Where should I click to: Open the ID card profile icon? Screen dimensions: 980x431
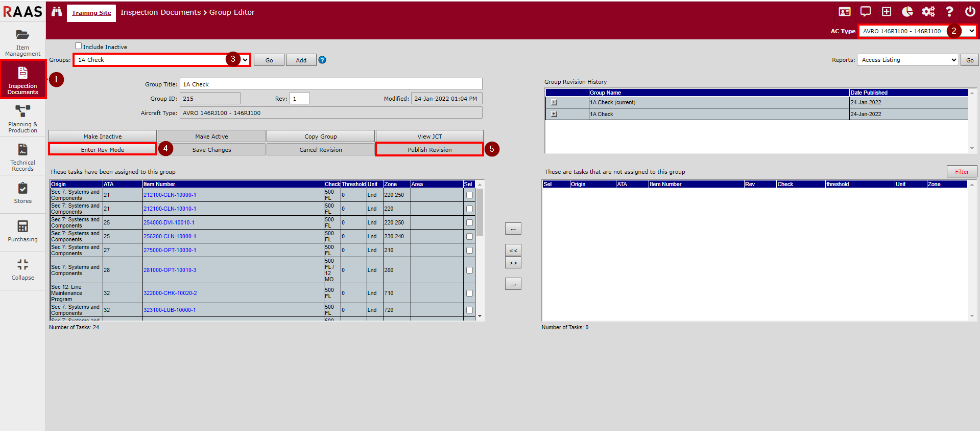[845, 12]
